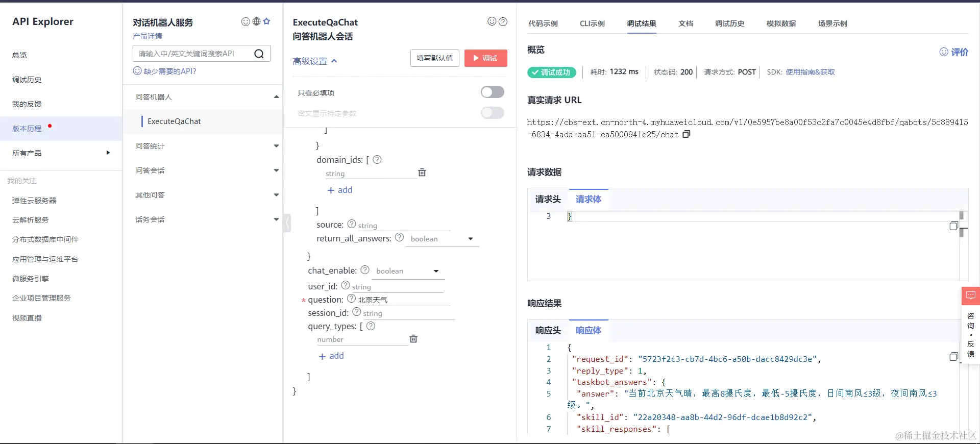This screenshot has width=980, height=444.
Task: Switch to 场景示例 tab
Action: pos(832,23)
